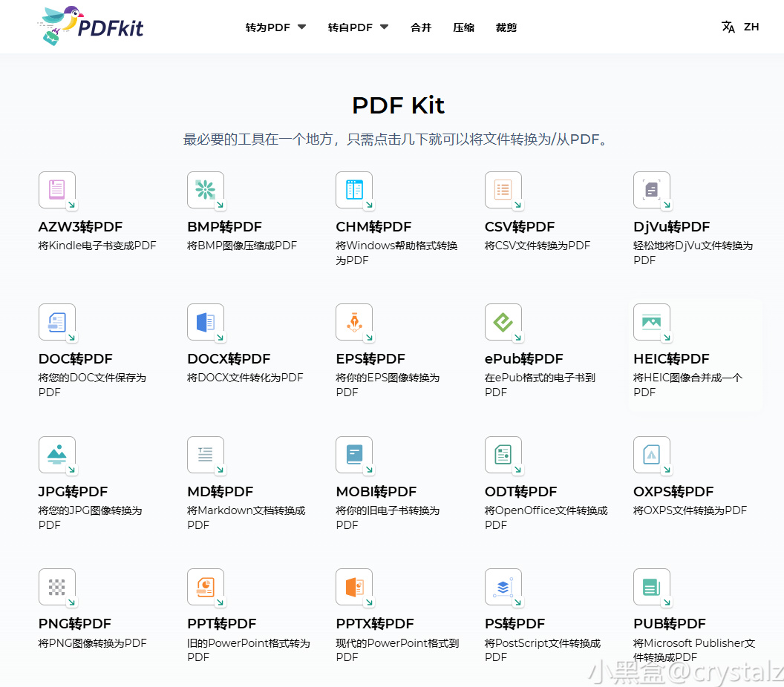This screenshot has width=784, height=687.
Task: Click the MOBI转PDF book icon
Action: point(354,455)
